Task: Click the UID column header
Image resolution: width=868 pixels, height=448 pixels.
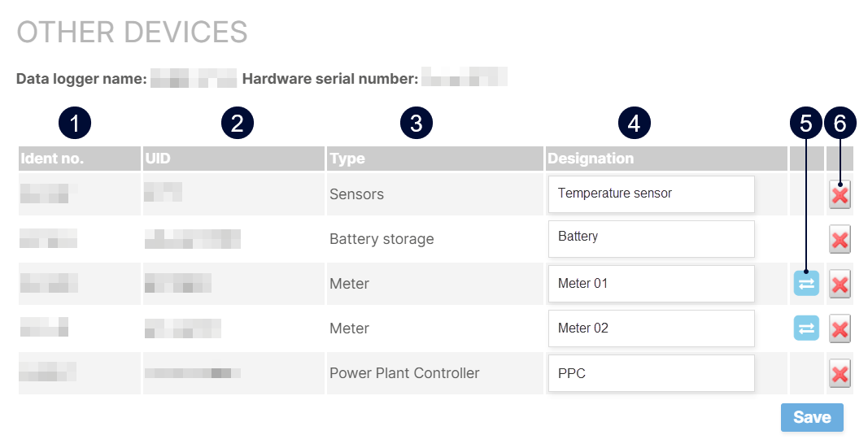Action: click(158, 159)
